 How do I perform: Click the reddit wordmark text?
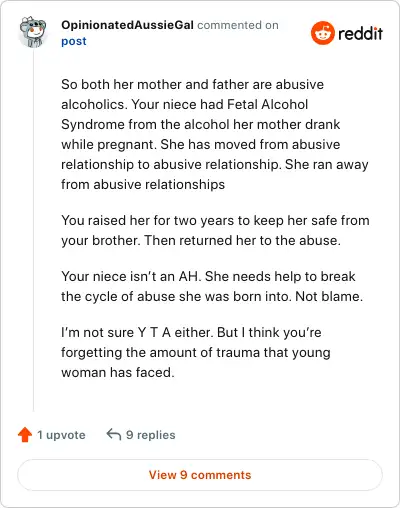[360, 33]
